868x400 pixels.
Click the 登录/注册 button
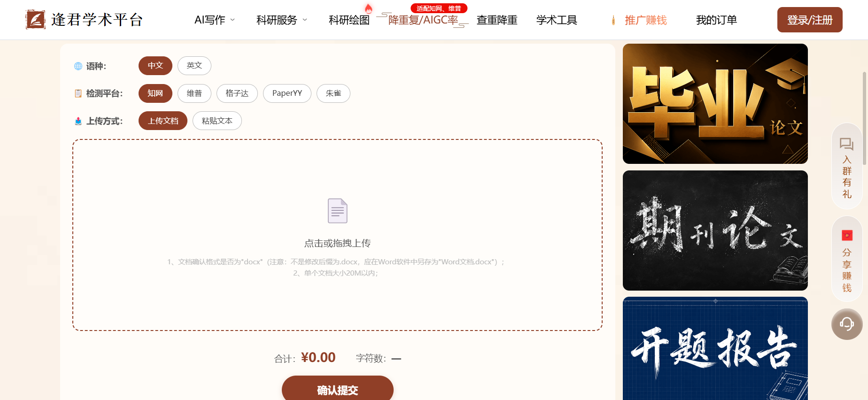point(810,20)
